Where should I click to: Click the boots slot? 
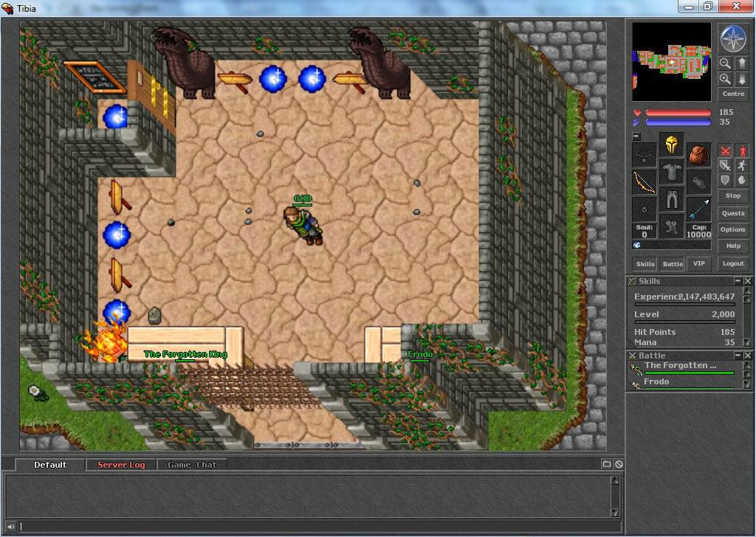(672, 226)
